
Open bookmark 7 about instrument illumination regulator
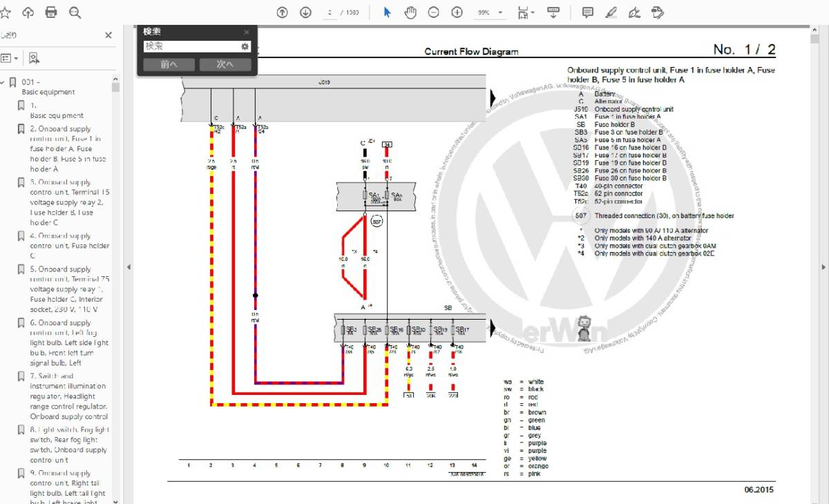pos(69,396)
